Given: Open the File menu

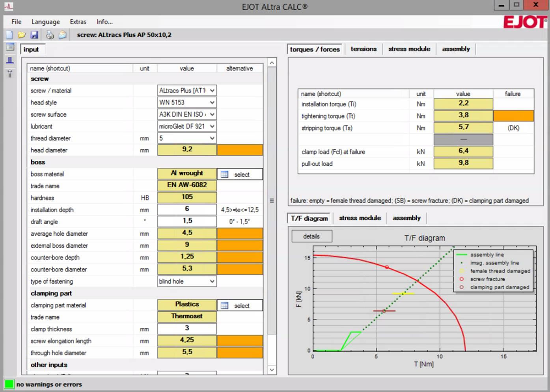Looking at the screenshot, I should (17, 22).
